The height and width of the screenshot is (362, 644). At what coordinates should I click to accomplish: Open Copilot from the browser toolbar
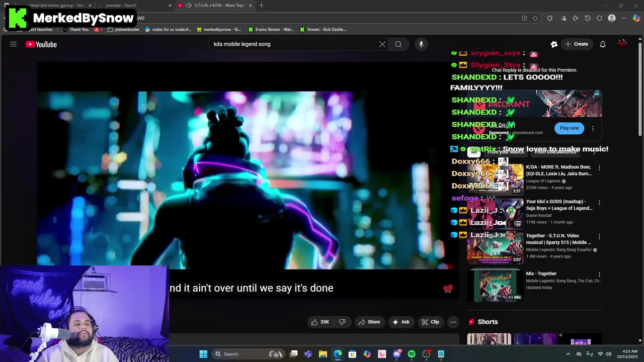[x=636, y=18]
